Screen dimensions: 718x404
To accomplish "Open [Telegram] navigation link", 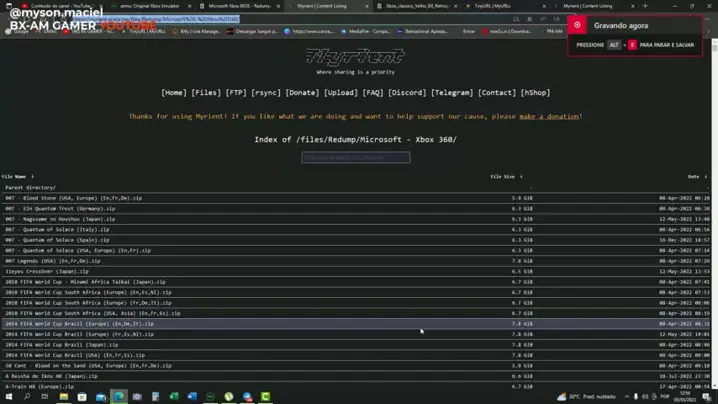I will pyautogui.click(x=452, y=93).
